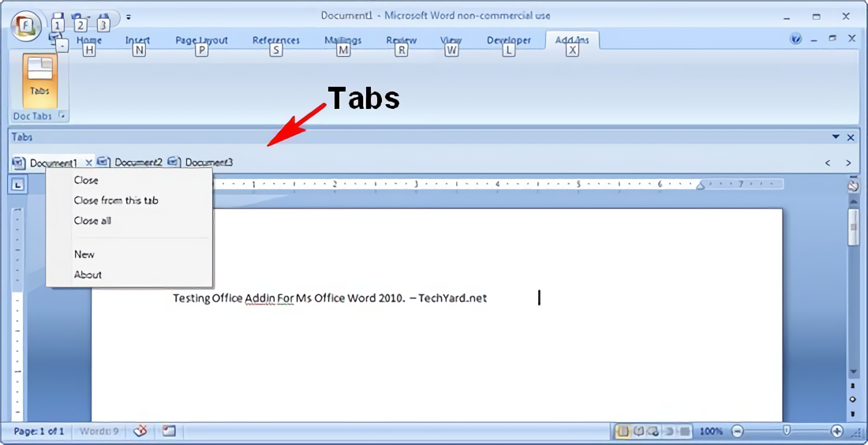Open the Review ribbon tab
Viewport: 868px width, 445px height.
click(x=402, y=40)
